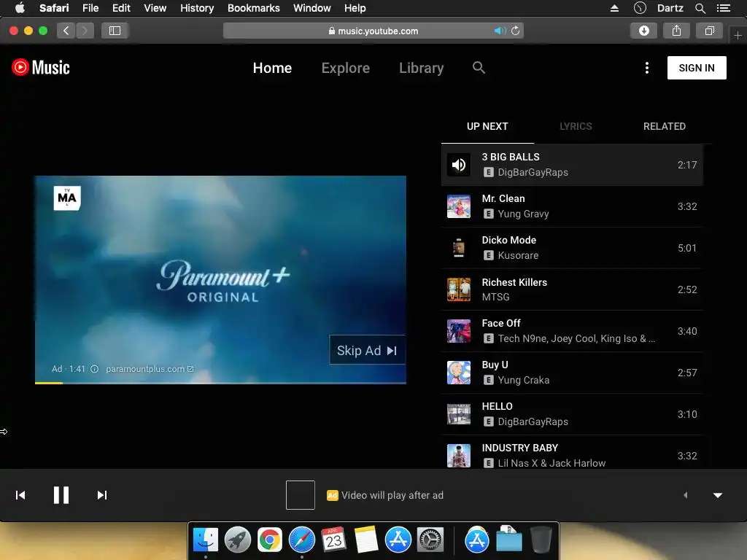Click the ad progress bar
The height and width of the screenshot is (560, 747).
pos(220,383)
